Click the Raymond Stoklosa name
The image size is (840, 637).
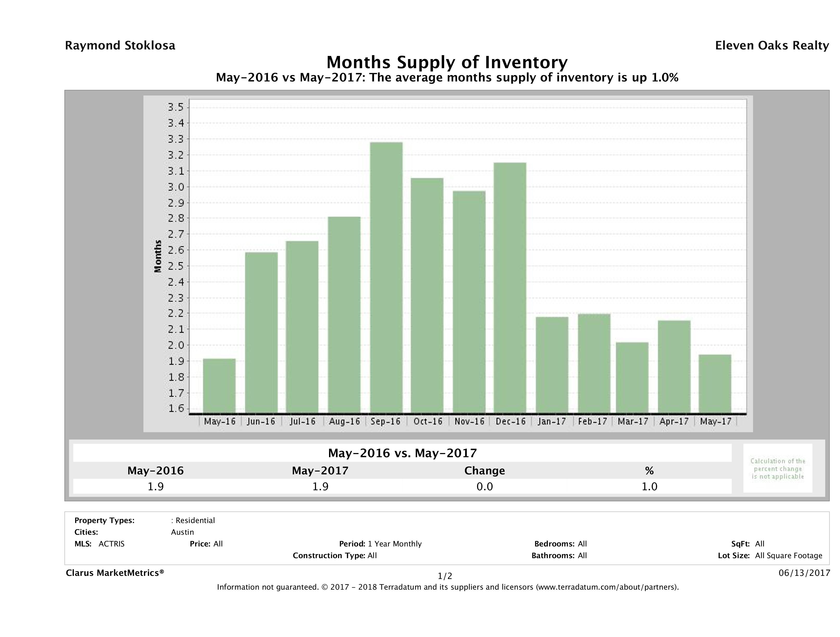[120, 46]
